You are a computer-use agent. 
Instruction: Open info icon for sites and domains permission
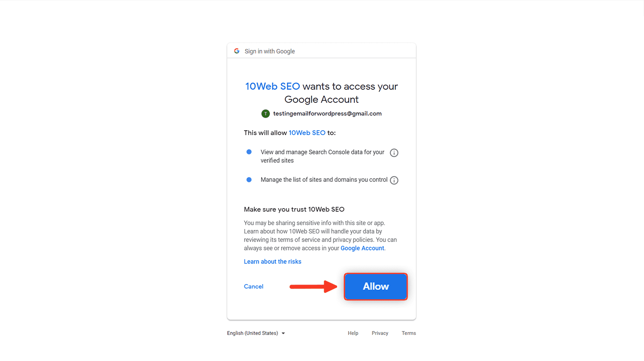pyautogui.click(x=394, y=180)
